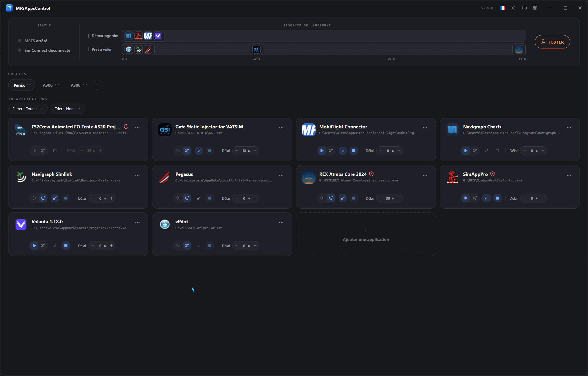Click the Volanta icon in Démarrage sim sequence
This screenshot has width=588, height=376.
tap(158, 36)
